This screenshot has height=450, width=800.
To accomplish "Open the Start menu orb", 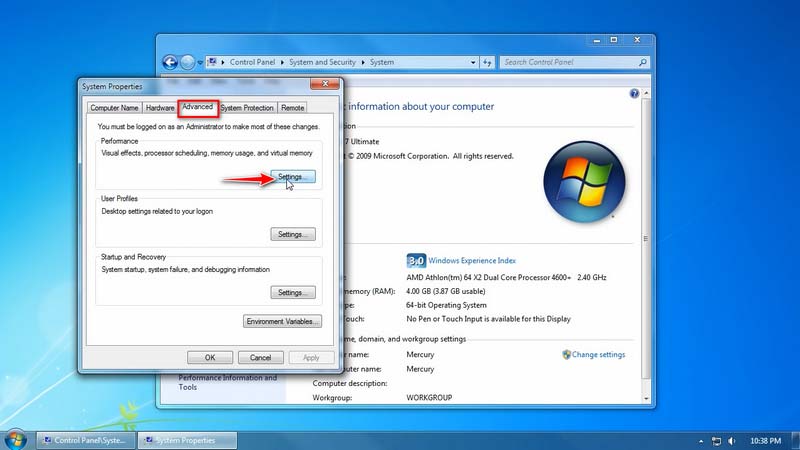I will tap(15, 440).
